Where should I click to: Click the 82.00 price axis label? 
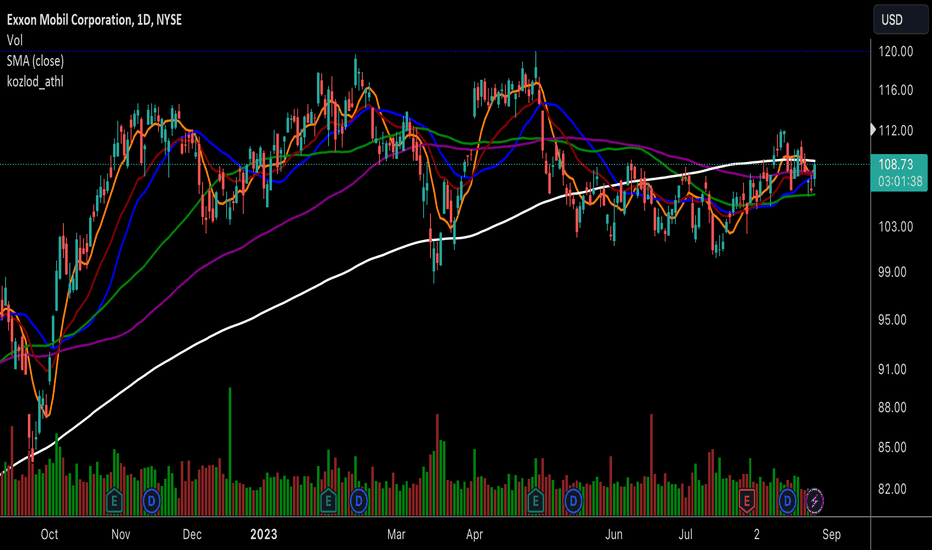[x=892, y=489]
